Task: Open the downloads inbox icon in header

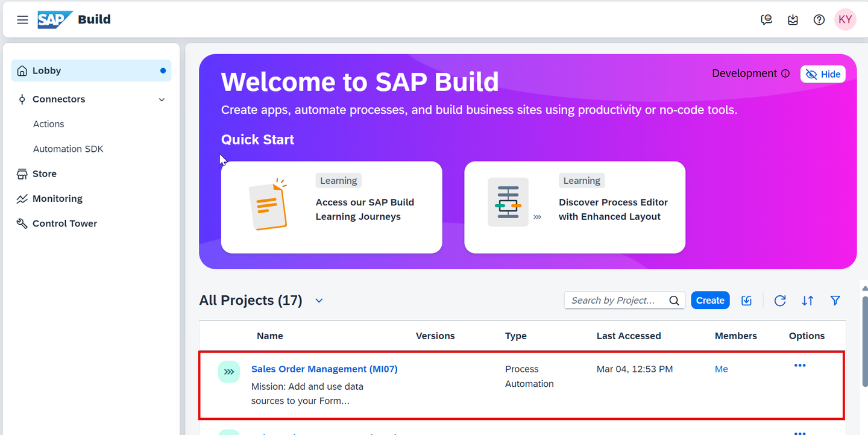Action: point(793,20)
